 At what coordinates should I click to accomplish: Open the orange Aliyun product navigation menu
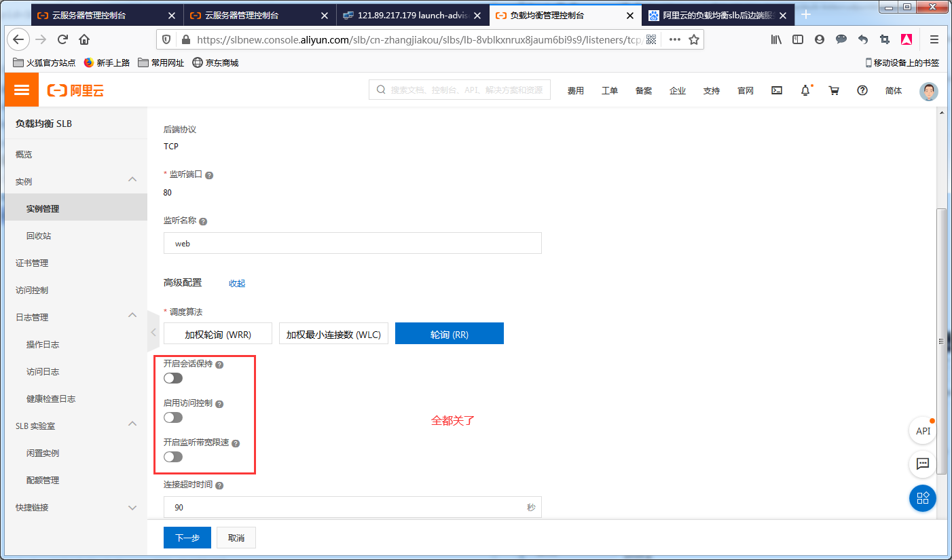point(21,90)
